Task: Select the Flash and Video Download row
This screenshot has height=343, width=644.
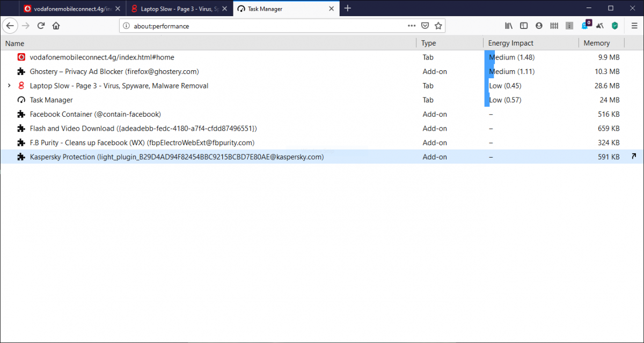Action: 322,129
